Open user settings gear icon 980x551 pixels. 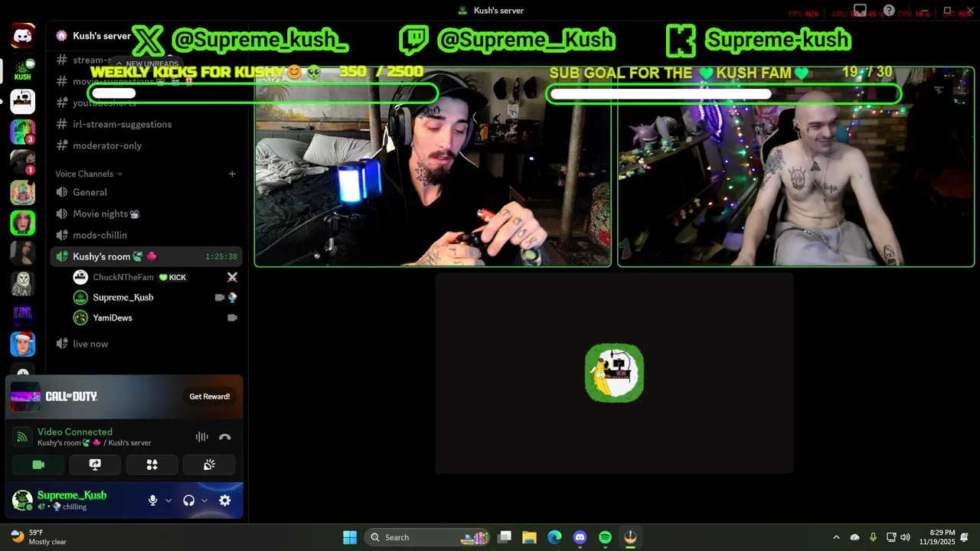point(224,500)
